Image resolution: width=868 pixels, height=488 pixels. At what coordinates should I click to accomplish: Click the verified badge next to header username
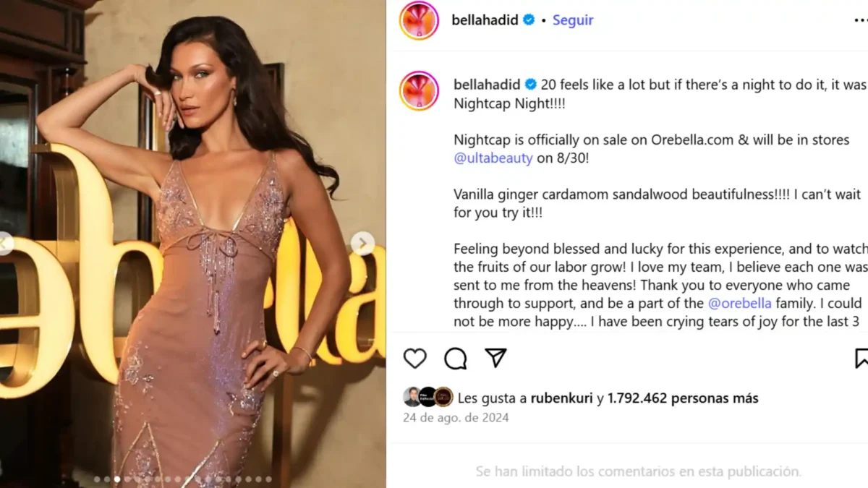click(x=529, y=20)
